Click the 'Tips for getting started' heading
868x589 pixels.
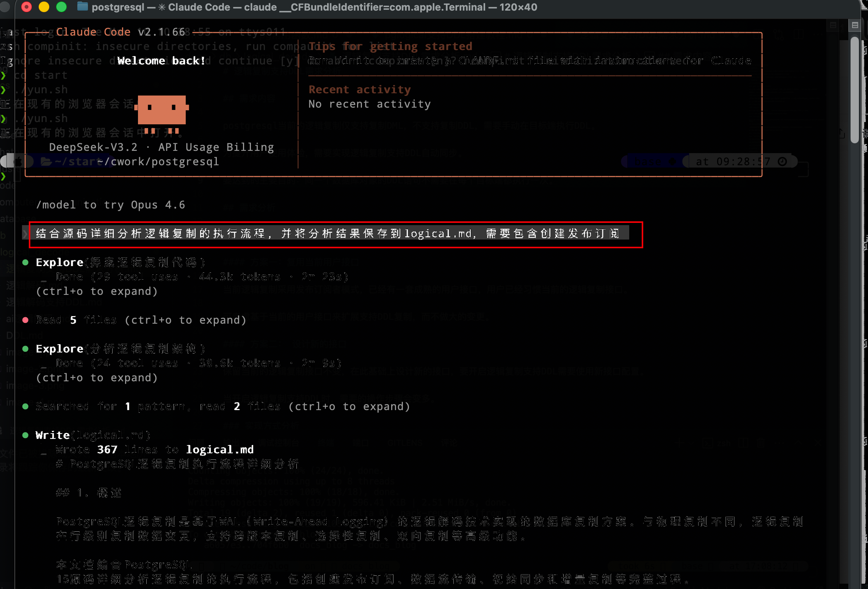pos(390,46)
